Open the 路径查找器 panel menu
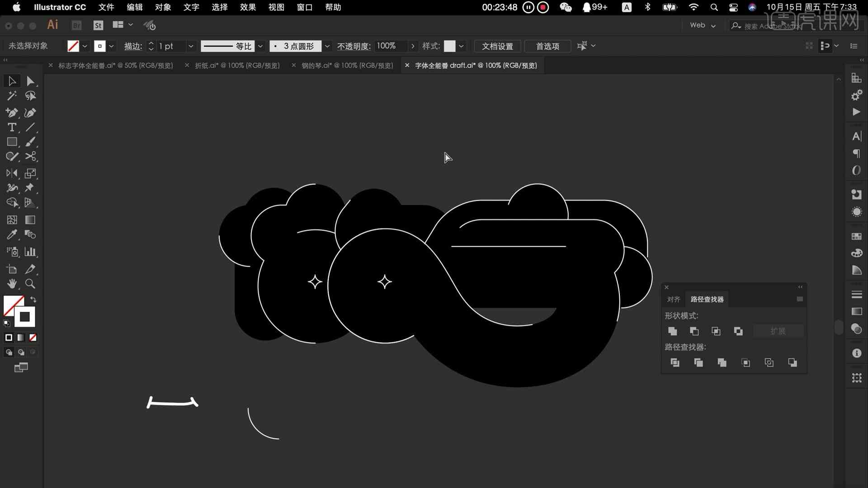Image resolution: width=868 pixels, height=488 pixels. click(800, 299)
